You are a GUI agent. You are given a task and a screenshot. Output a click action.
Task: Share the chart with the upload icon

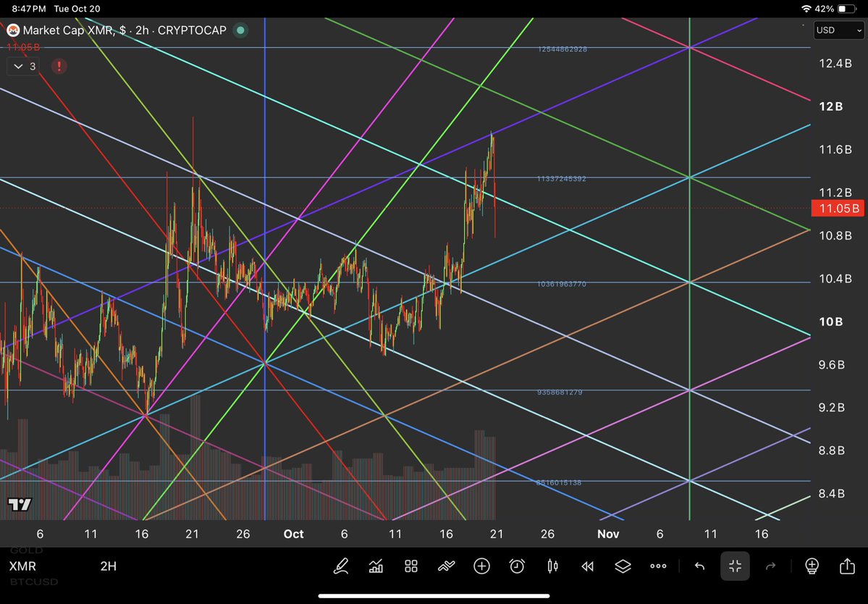tap(847, 565)
